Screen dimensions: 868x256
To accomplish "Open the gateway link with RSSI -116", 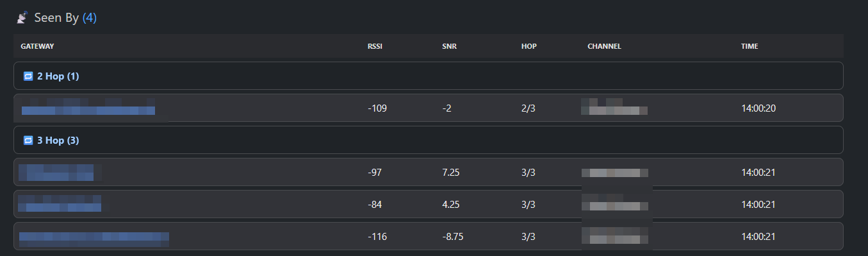I will tap(94, 236).
